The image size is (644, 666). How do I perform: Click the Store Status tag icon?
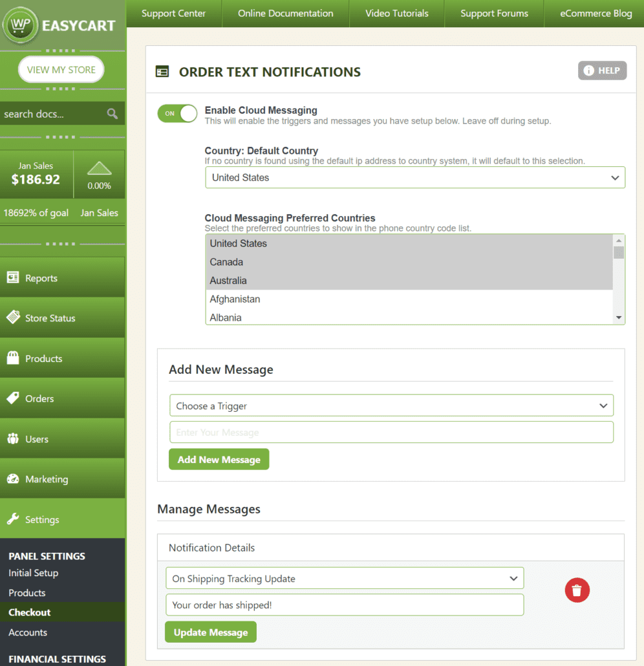coord(12,317)
